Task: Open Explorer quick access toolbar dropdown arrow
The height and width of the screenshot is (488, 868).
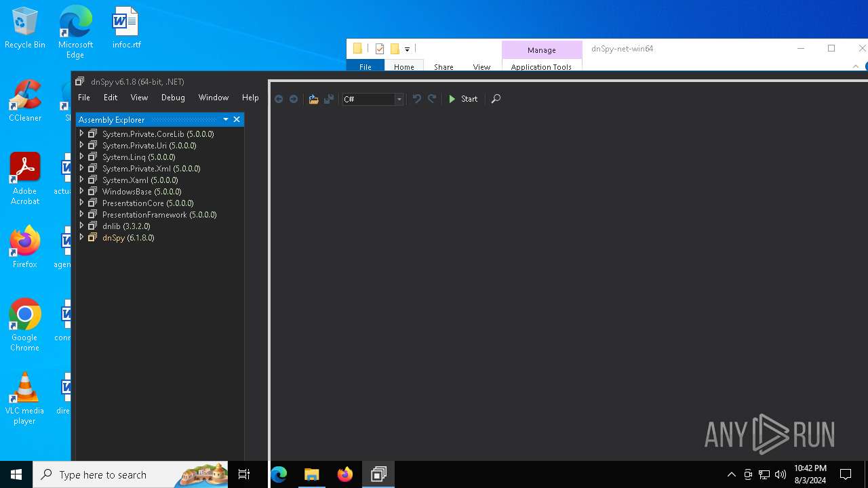Action: click(407, 49)
